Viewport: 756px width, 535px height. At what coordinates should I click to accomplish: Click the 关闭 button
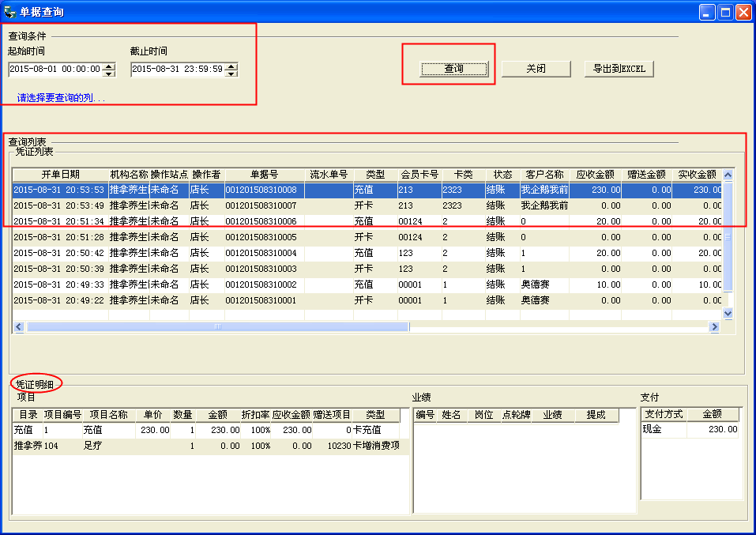536,69
